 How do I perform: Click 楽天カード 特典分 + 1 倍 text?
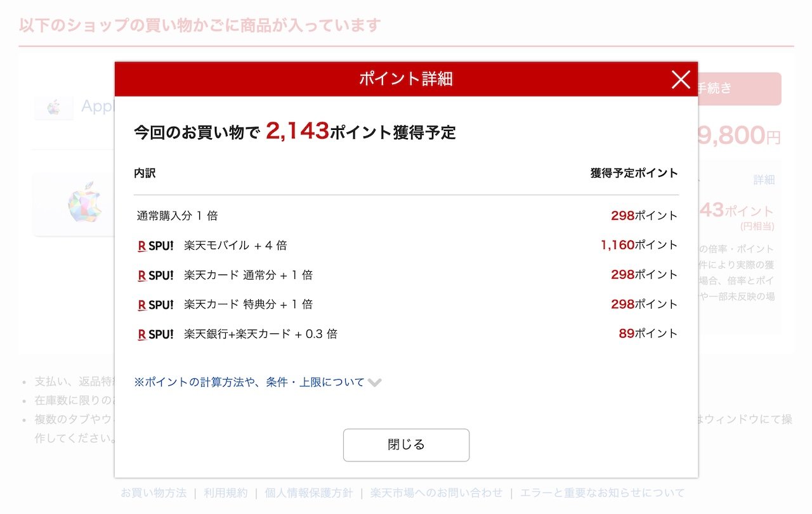[248, 304]
